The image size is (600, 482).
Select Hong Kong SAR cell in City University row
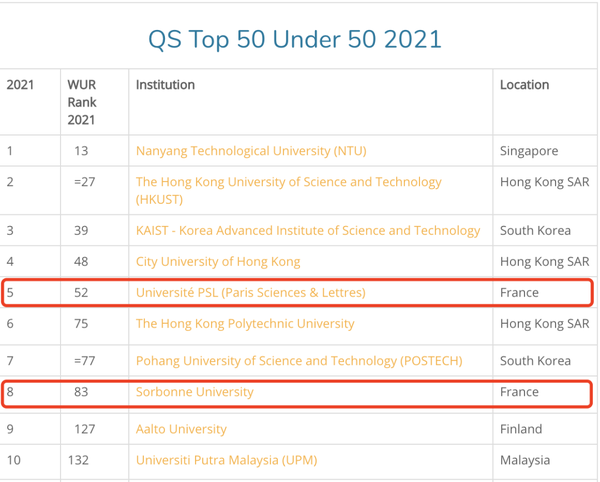point(545,262)
